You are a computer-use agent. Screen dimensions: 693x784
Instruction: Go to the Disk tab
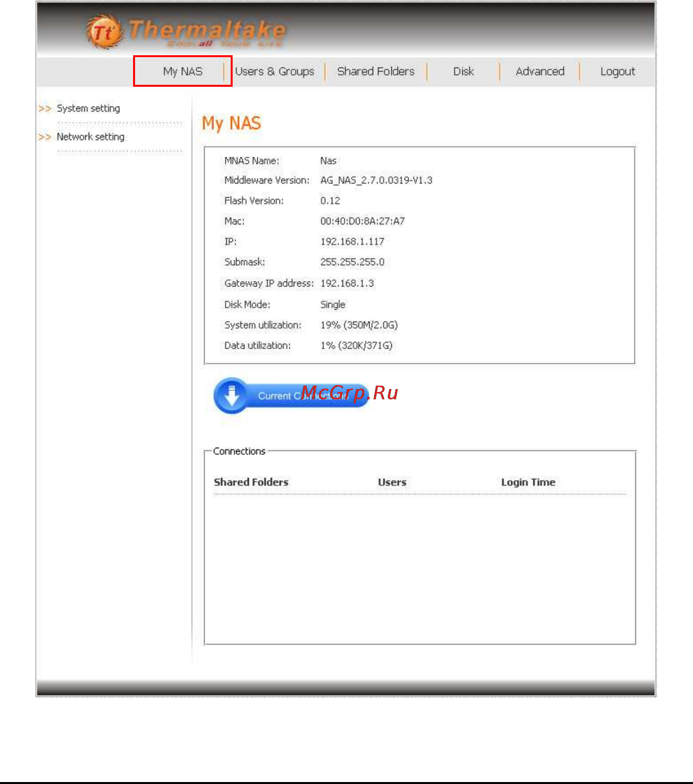[463, 71]
